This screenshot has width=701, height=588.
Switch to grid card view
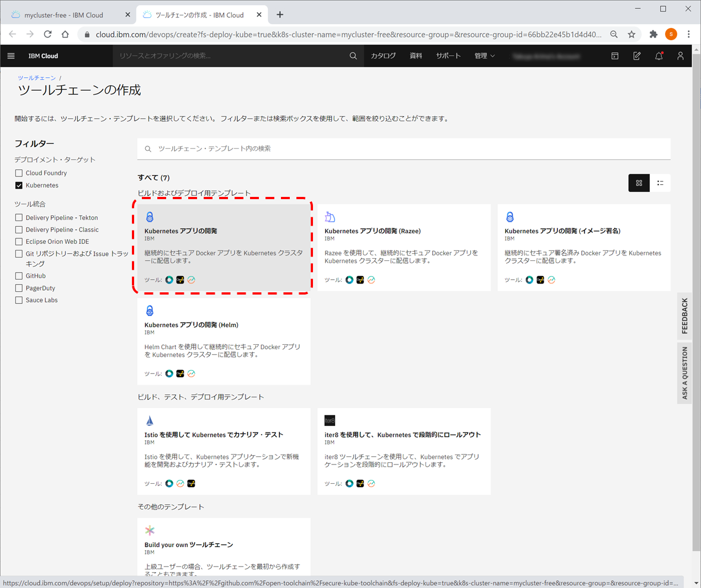click(x=639, y=183)
